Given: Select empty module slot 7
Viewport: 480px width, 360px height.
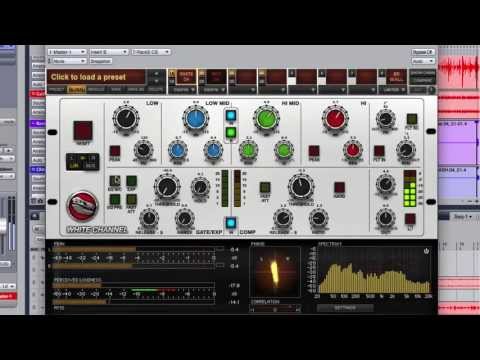Looking at the screenshot, I should click(366, 77).
